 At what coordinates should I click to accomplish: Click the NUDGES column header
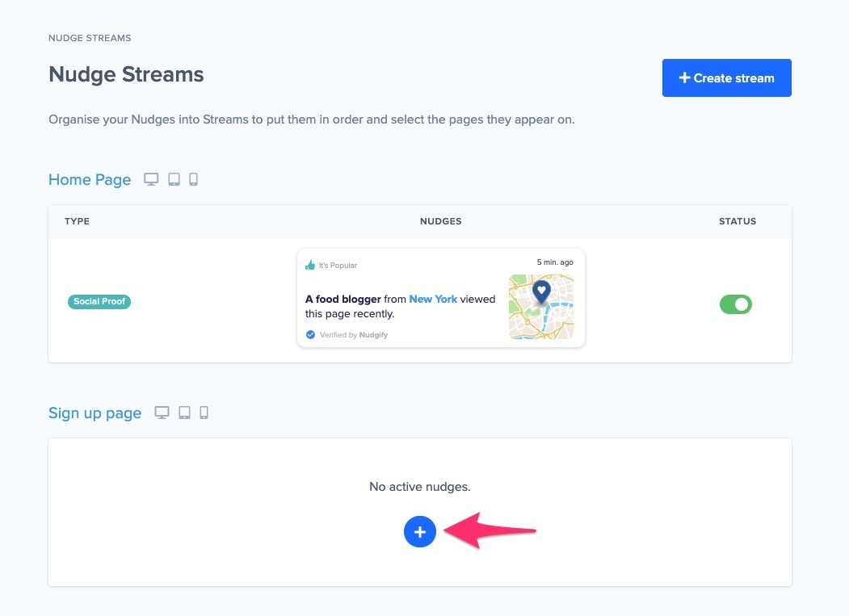click(441, 221)
